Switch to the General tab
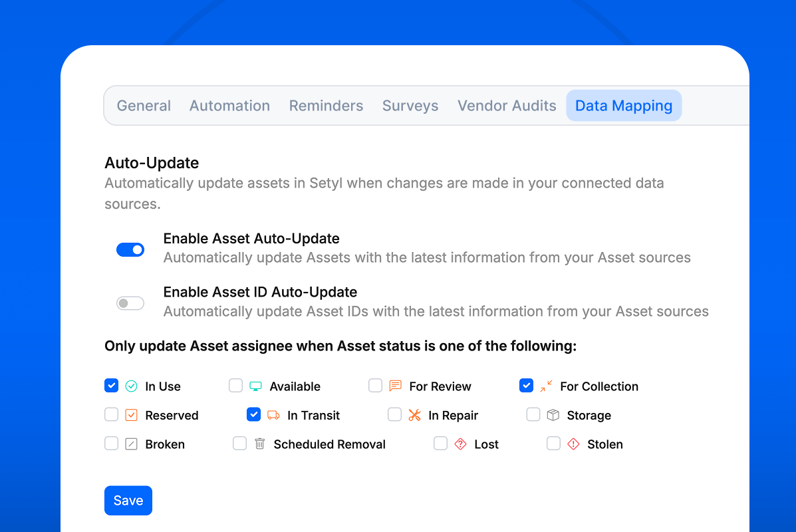 pos(144,105)
